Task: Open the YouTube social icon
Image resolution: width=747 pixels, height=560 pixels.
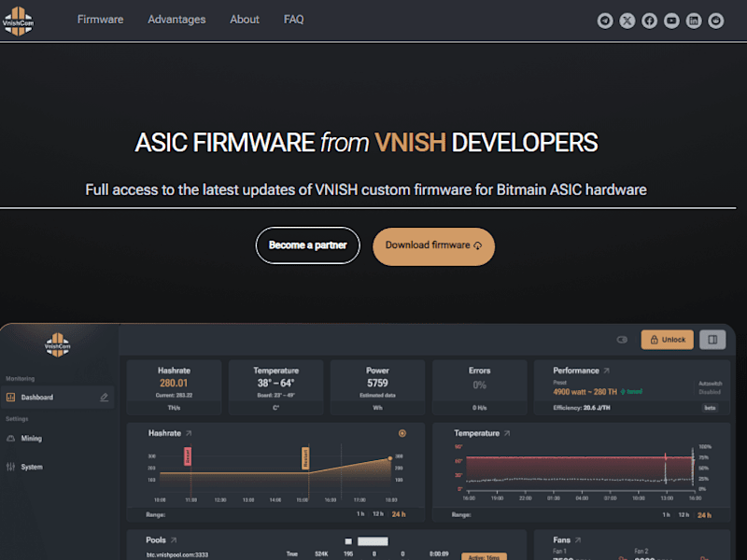Action: pyautogui.click(x=671, y=21)
